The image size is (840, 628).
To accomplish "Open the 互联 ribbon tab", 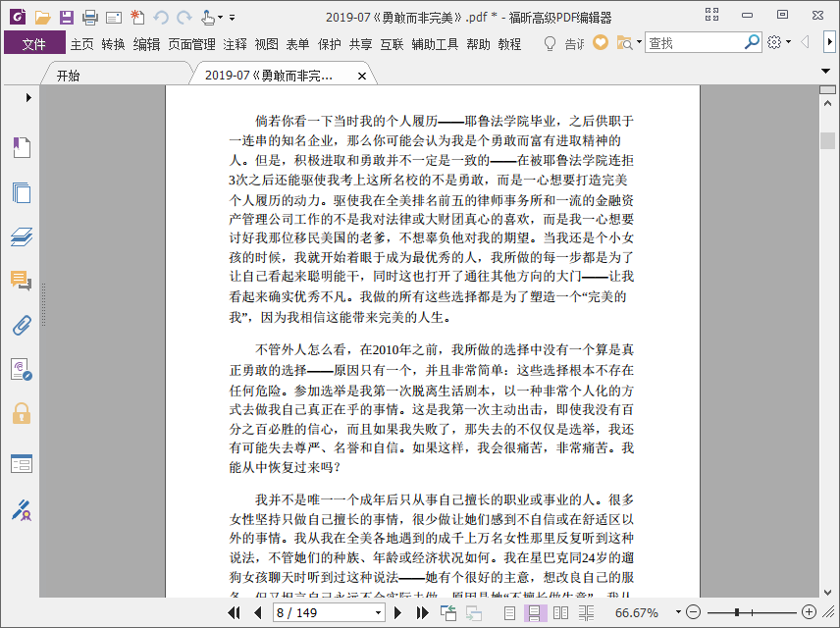I will tap(392, 44).
